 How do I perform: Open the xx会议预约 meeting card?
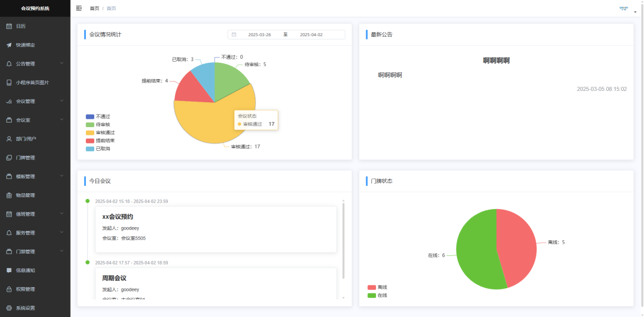pyautogui.click(x=216, y=229)
